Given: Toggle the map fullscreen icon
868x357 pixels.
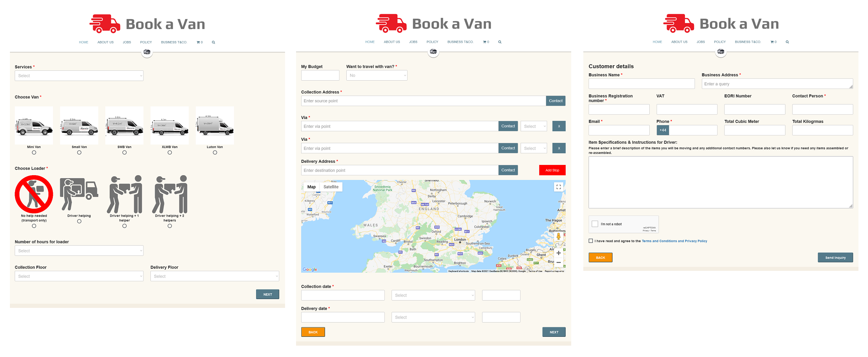Looking at the screenshot, I should click(558, 187).
